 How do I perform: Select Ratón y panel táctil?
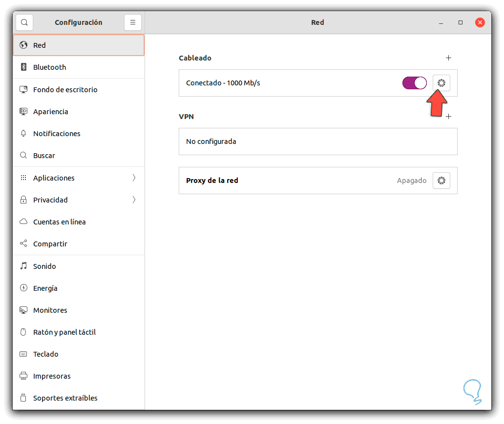64,332
